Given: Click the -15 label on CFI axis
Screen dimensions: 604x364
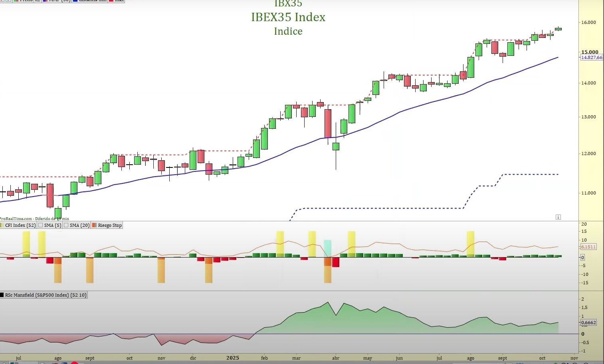Looking at the screenshot, I should click(584, 283).
